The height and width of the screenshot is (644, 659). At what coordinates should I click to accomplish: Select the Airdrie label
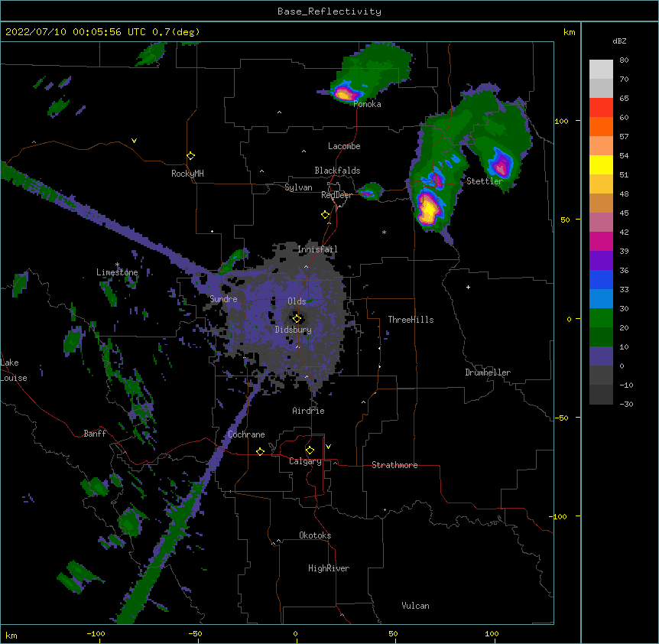309,411
